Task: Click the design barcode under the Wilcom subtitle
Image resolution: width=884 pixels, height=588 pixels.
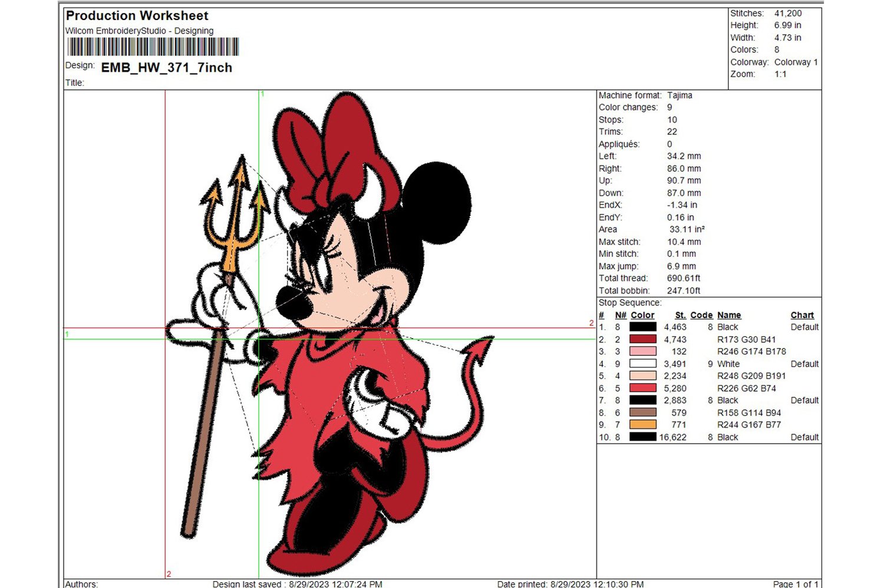Action: 153,47
